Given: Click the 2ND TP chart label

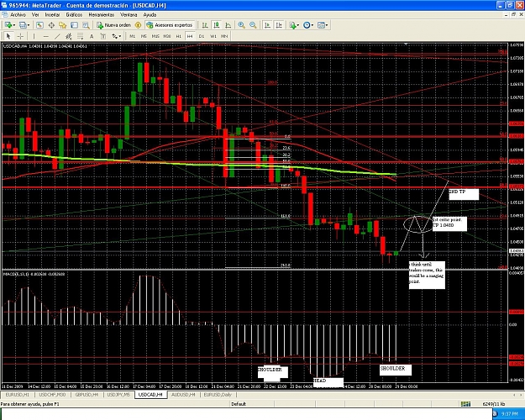Looking at the screenshot, I should click(464, 194).
